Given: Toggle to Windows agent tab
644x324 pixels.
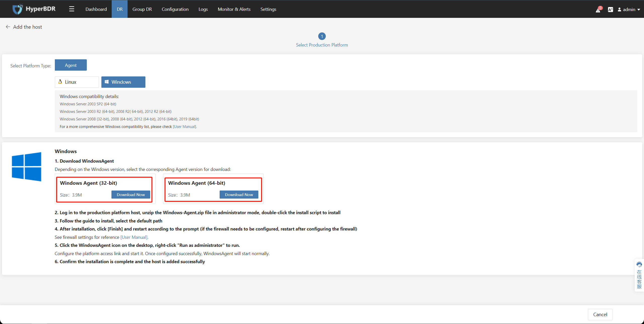Looking at the screenshot, I should click(123, 82).
